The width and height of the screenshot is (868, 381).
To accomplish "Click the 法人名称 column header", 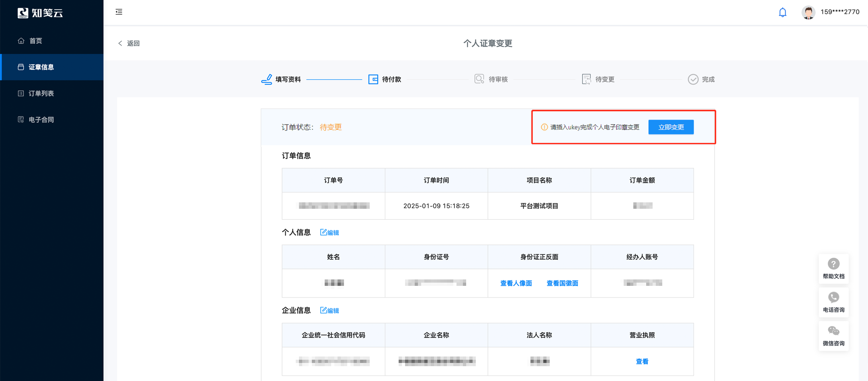I will point(539,335).
